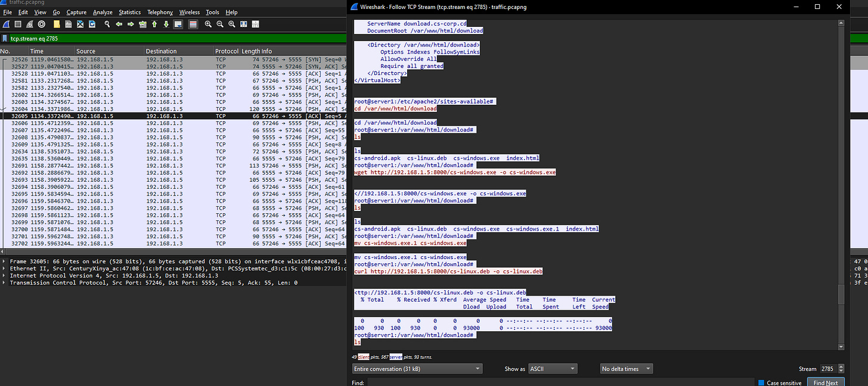Sort packets by the Protocol column header
The height and width of the screenshot is (386, 868).
(227, 51)
